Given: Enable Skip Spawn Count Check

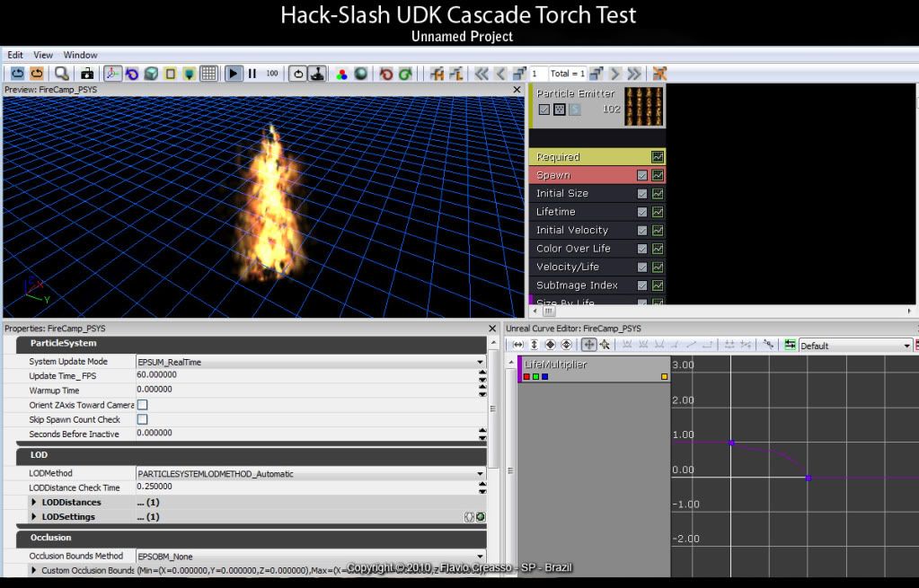Looking at the screenshot, I should [x=141, y=419].
